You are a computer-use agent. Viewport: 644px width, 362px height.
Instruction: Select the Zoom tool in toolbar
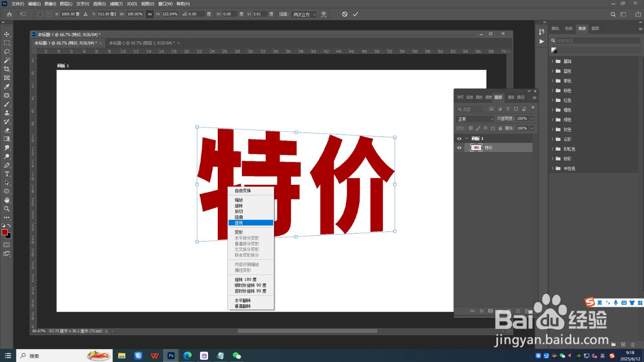click(x=7, y=209)
